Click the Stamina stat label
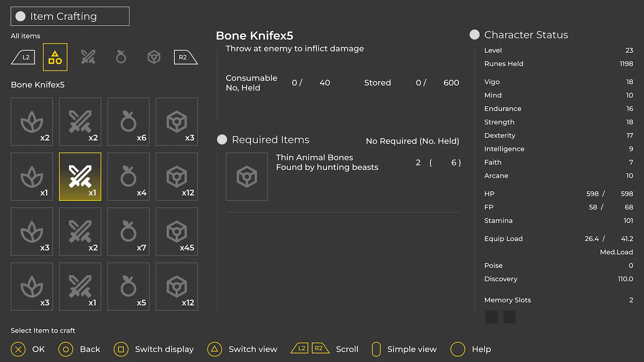The height and width of the screenshot is (362, 644). [498, 220]
